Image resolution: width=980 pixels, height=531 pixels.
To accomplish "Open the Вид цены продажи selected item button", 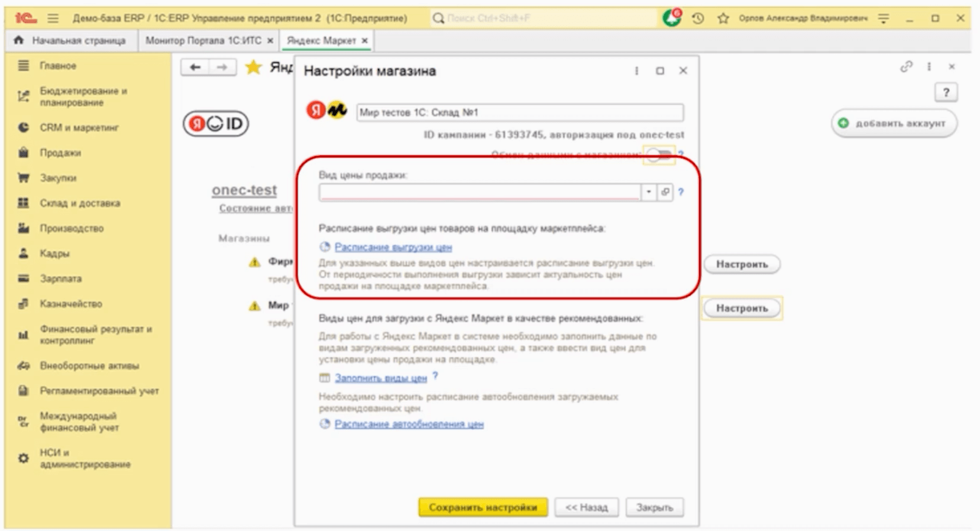I will click(x=665, y=192).
